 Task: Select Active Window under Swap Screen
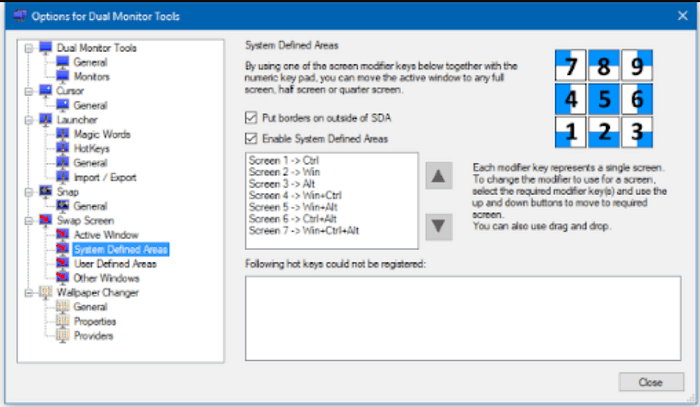point(106,235)
